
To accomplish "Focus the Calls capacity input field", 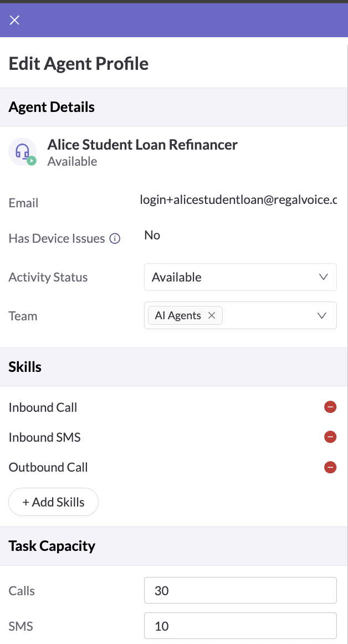I will click(240, 591).
